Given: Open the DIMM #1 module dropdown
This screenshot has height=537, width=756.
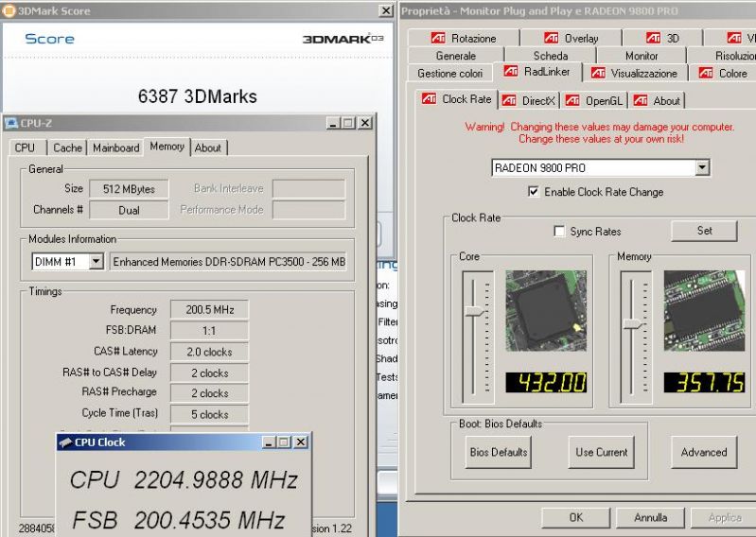Looking at the screenshot, I should point(97,262).
